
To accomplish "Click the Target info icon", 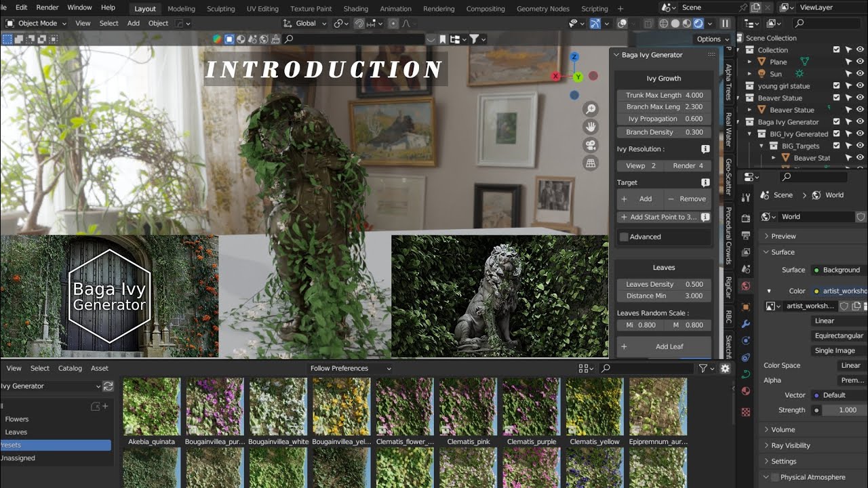I will [705, 182].
